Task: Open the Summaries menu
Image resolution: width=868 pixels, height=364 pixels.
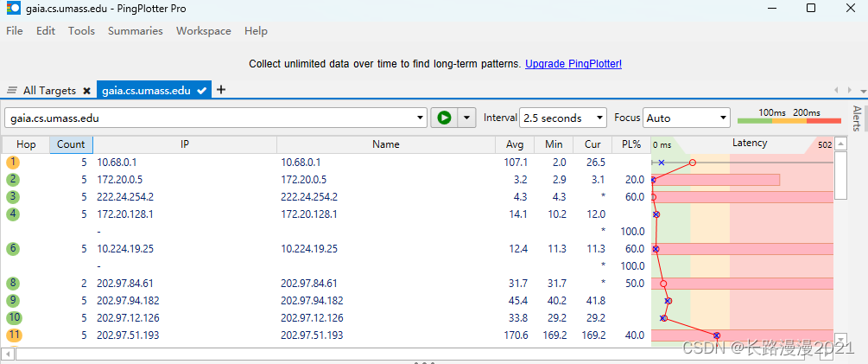Action: 136,31
